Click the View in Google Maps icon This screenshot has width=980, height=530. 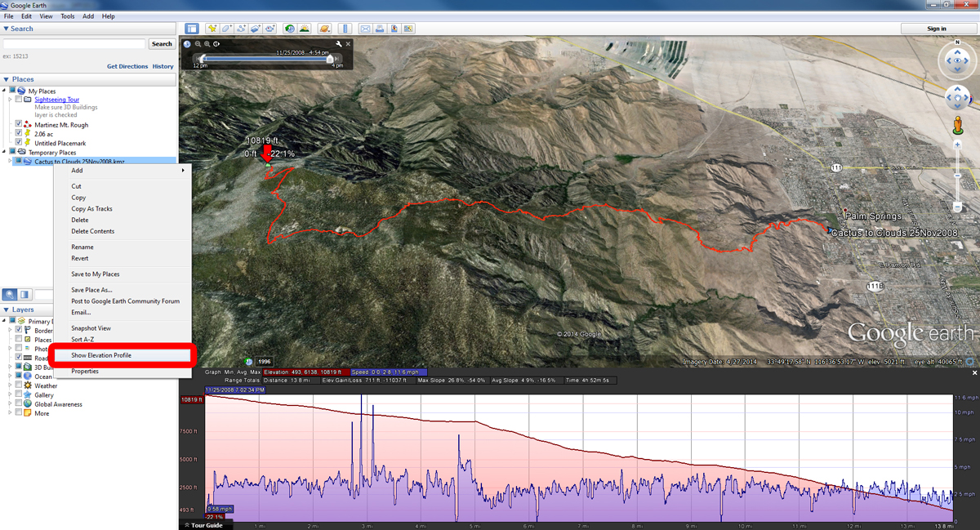click(408, 29)
